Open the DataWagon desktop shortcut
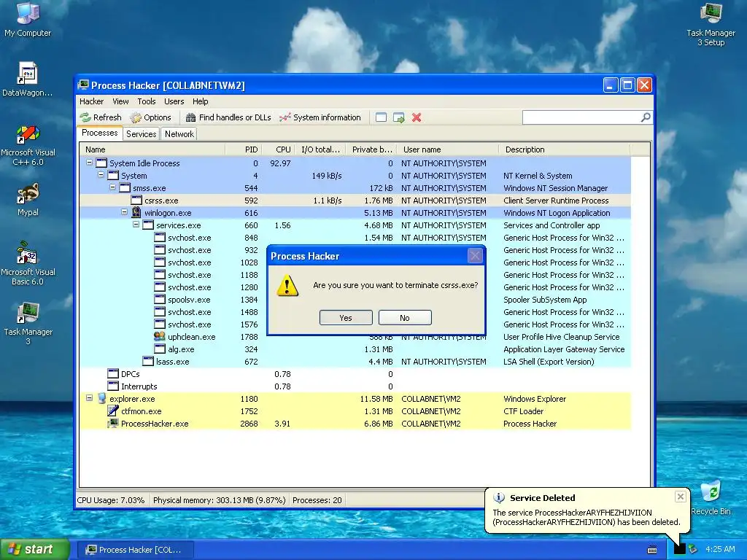The height and width of the screenshot is (560, 747). point(28,79)
